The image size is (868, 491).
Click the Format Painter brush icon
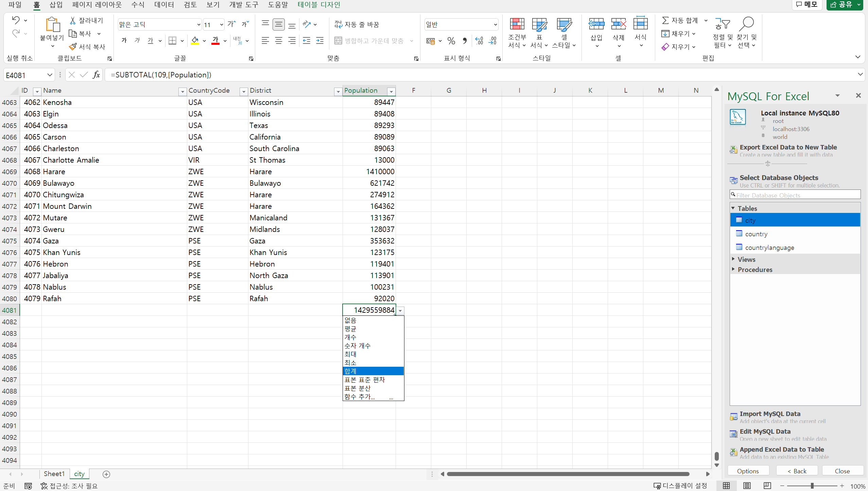pos(73,47)
